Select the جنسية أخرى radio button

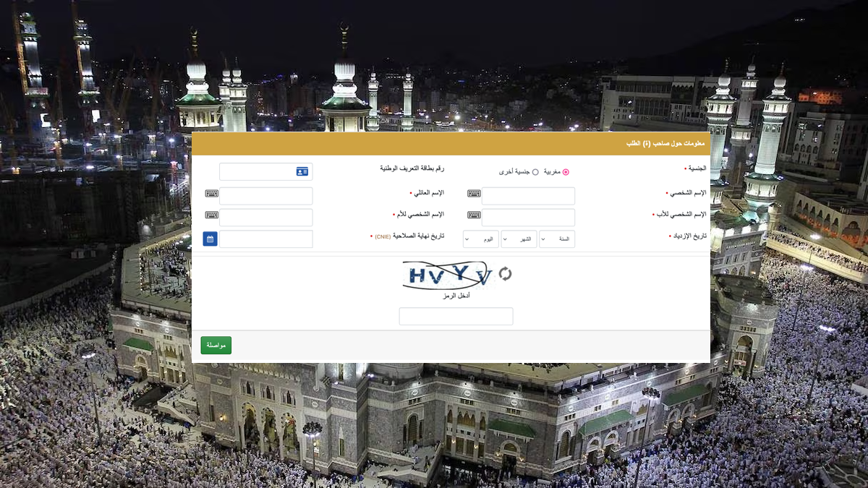[x=535, y=172]
